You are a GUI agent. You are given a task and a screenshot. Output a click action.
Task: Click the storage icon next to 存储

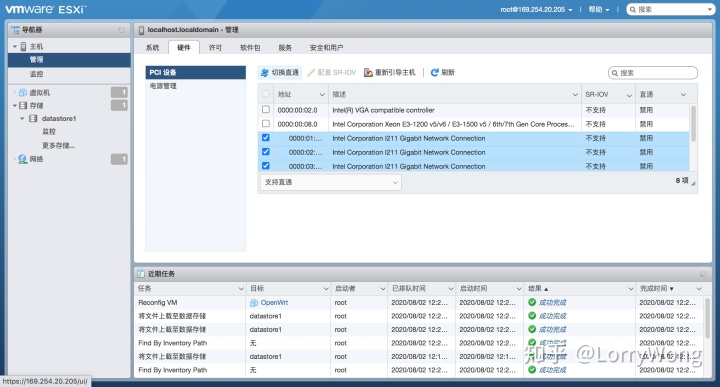23,106
